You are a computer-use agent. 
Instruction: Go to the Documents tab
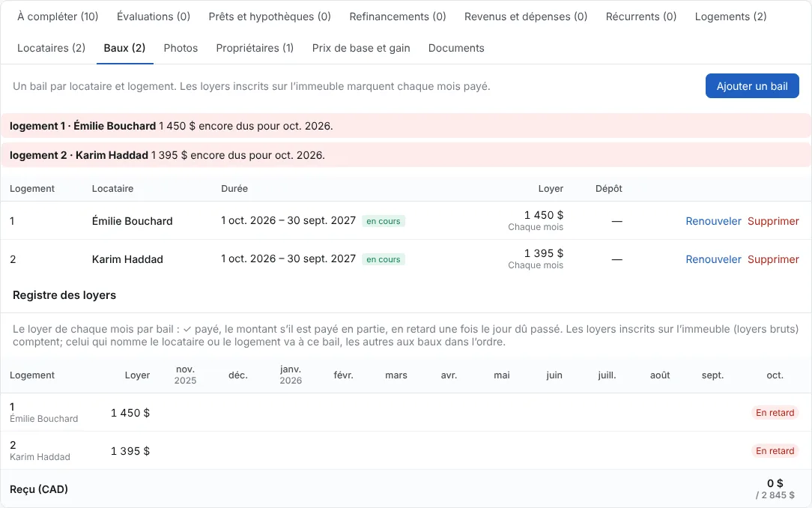pos(456,48)
